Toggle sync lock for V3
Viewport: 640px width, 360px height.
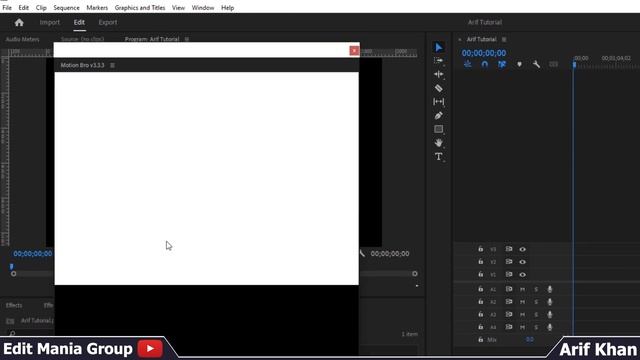[x=509, y=249]
